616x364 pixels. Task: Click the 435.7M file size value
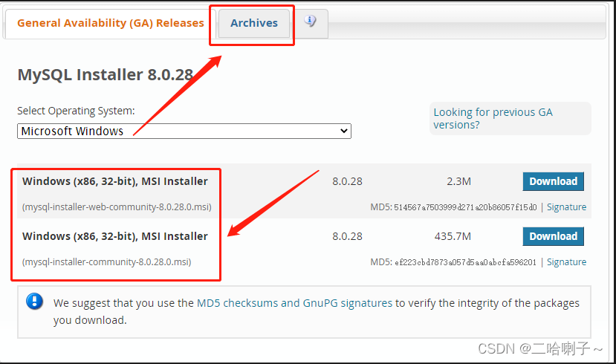click(x=453, y=236)
